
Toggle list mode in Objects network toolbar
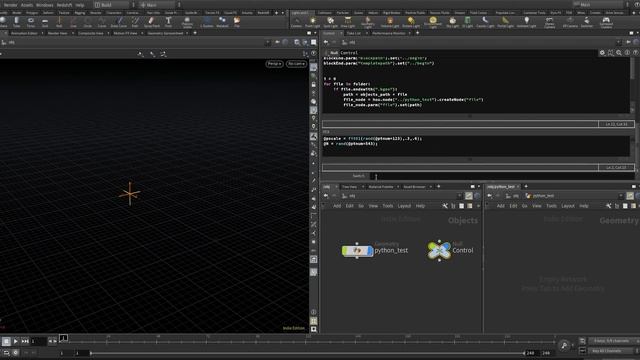point(453,206)
